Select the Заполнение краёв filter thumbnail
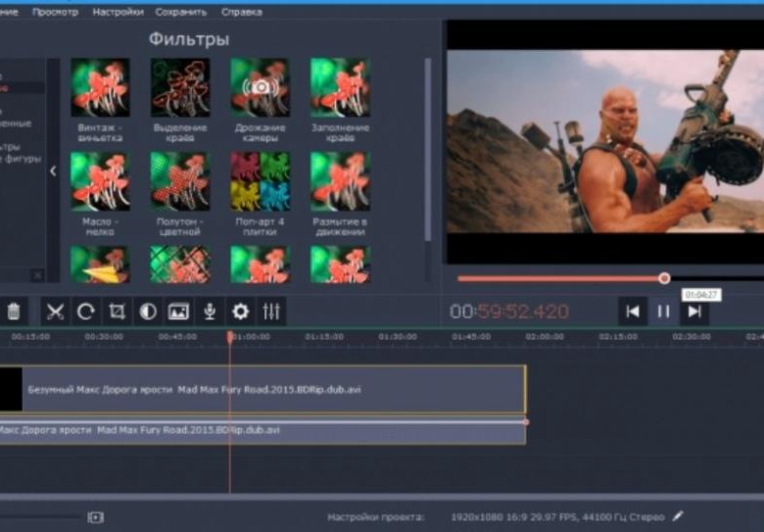The height and width of the screenshot is (532, 764). pyautogui.click(x=340, y=88)
